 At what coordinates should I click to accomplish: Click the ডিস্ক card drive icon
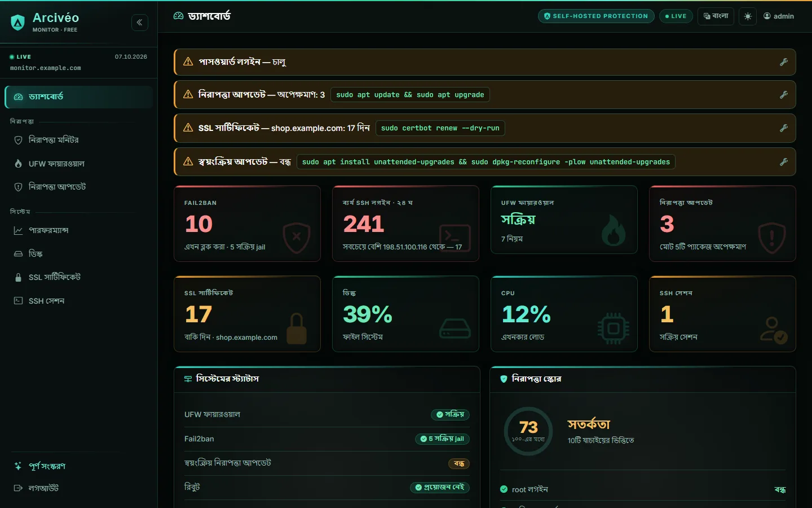pos(455,329)
